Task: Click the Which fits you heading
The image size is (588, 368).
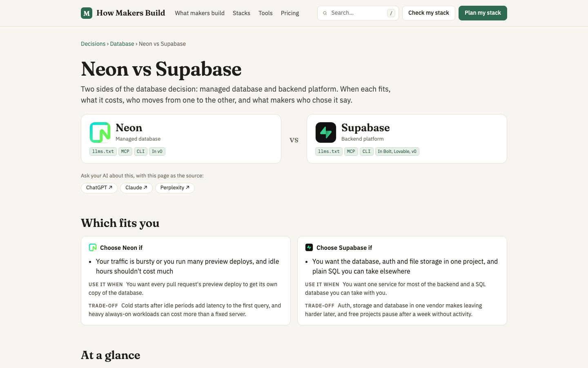Action: click(120, 223)
